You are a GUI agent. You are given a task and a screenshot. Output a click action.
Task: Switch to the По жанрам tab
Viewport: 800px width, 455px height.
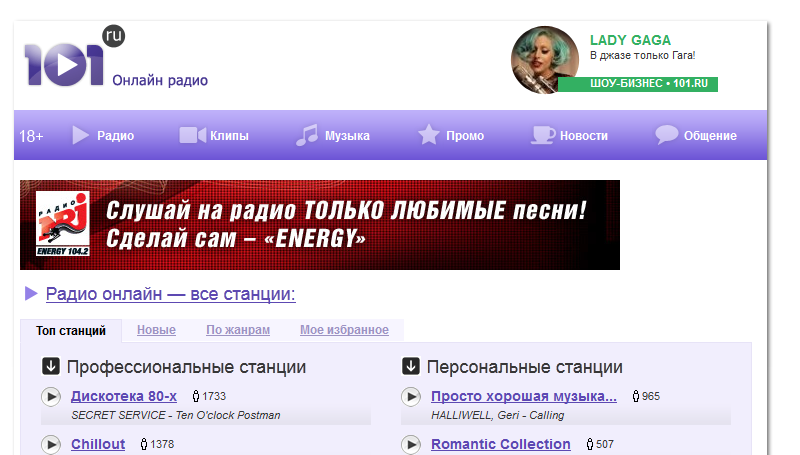pos(238,330)
